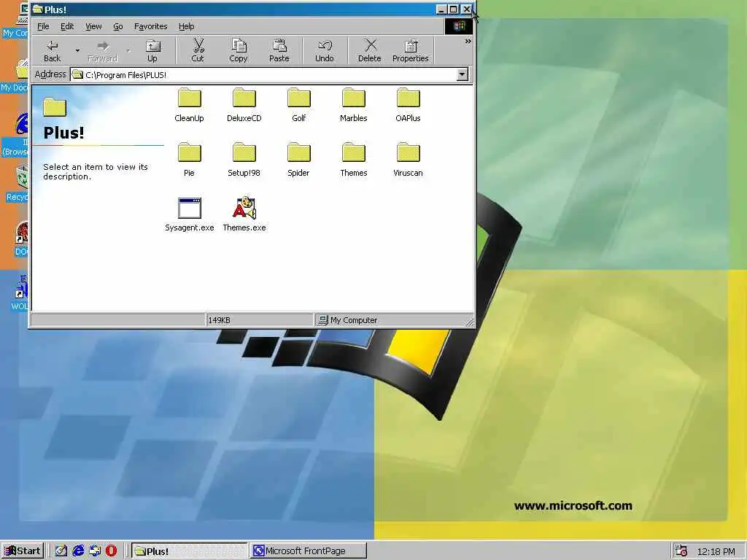
Task: Go Back in the Plus! folder window
Action: pyautogui.click(x=52, y=50)
